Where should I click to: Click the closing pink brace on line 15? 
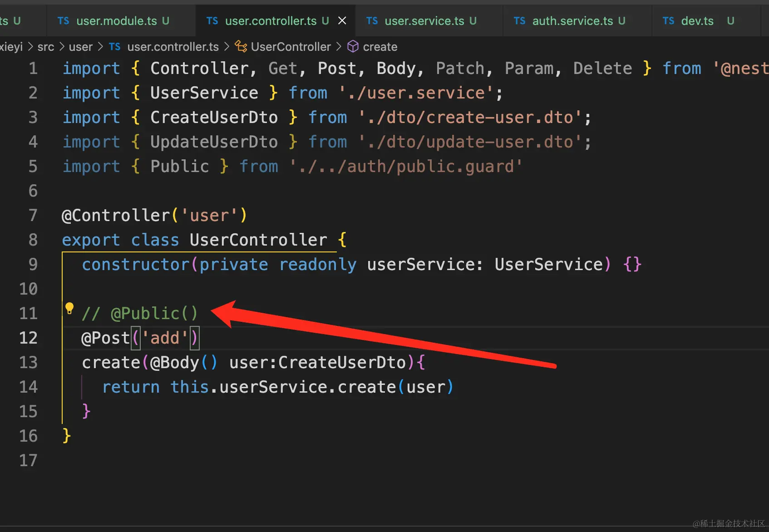tap(86, 412)
